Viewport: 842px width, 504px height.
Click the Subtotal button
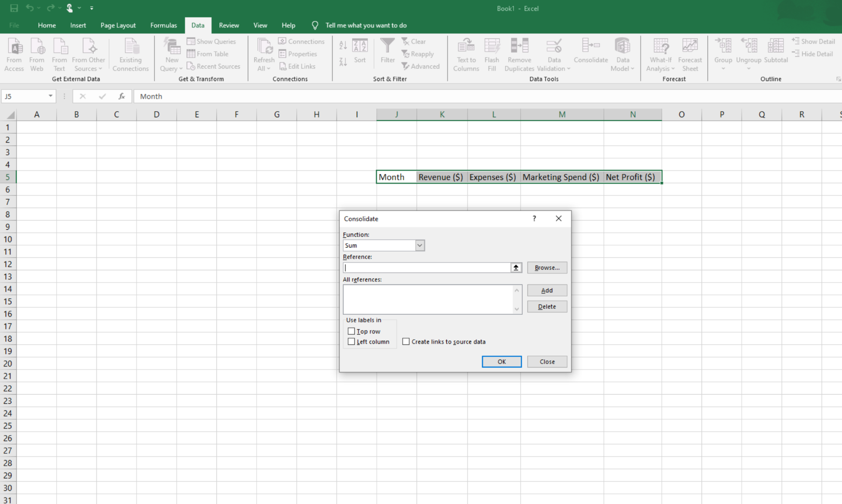pos(776,51)
